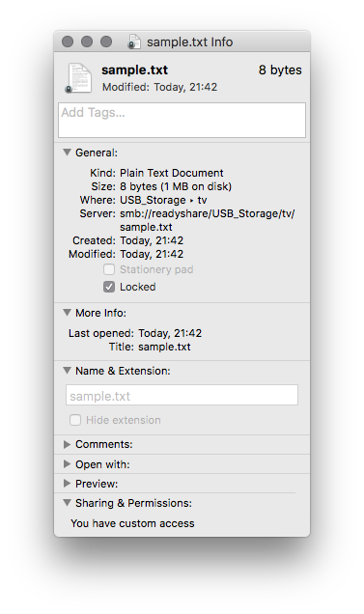Enable the Hide extension checkbox
The height and width of the screenshot is (614, 364).
pyautogui.click(x=75, y=420)
